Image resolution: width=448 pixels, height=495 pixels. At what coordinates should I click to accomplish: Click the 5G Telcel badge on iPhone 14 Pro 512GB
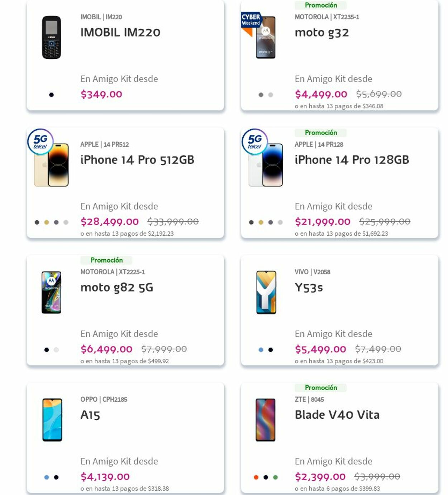click(x=40, y=141)
